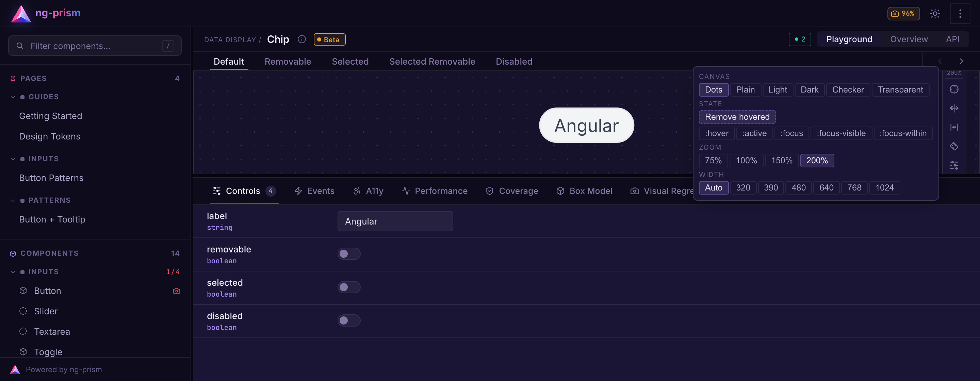The height and width of the screenshot is (381, 980).
Task: Switch to the Selected Removable variant tab
Action: coord(432,62)
